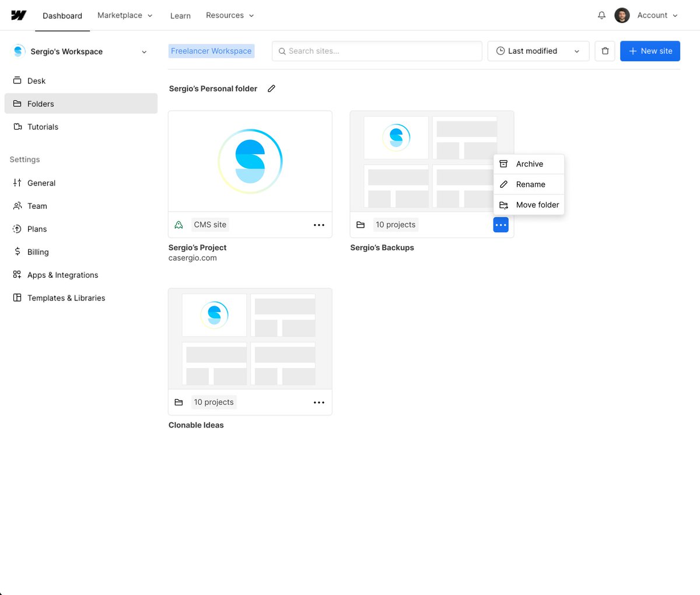Open the Clonable Ideas folder thumbnail
The image size is (700, 595).
point(250,339)
